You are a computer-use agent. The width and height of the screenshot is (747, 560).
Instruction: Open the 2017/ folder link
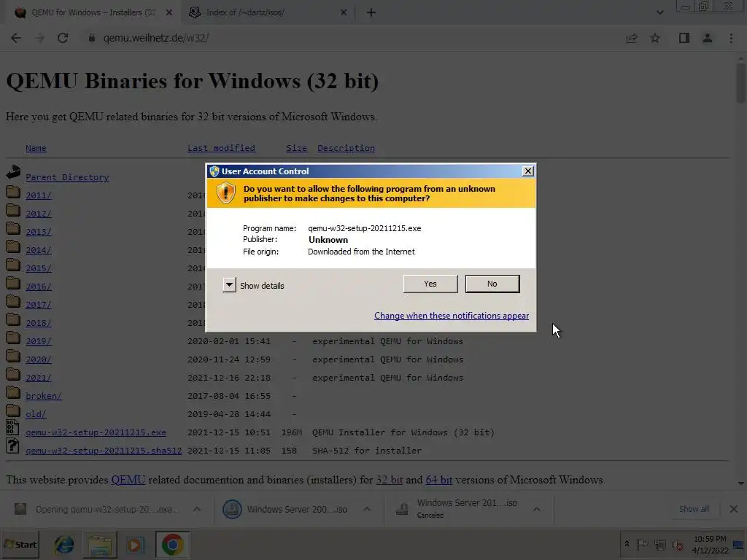[38, 305]
